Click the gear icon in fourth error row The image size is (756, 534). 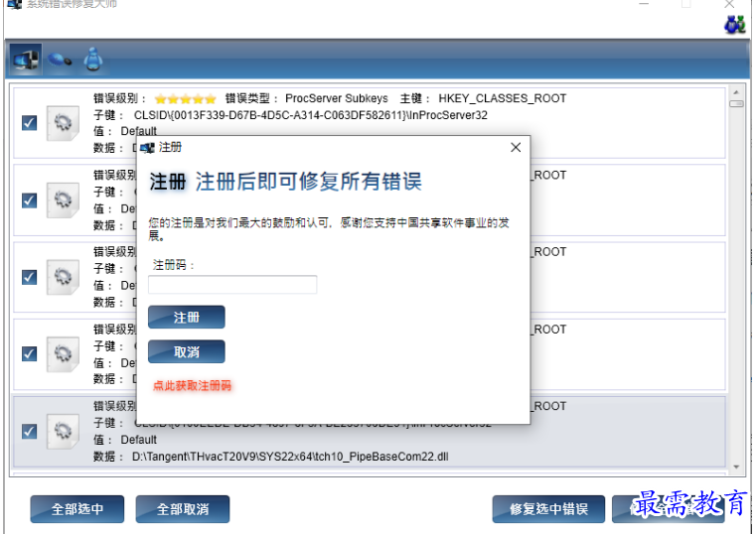[x=63, y=354]
